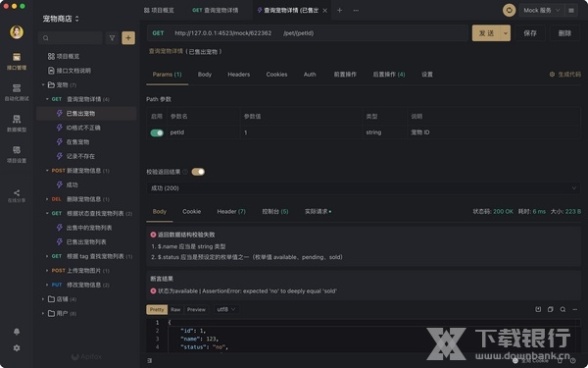588x368 pixels.
Task: Open the 项目概览 top tab
Action: pos(159,10)
